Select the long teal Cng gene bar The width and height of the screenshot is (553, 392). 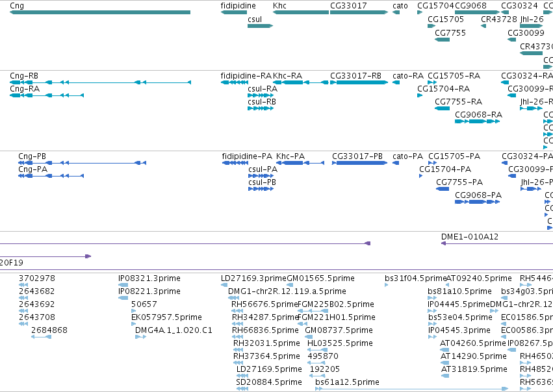click(100, 12)
